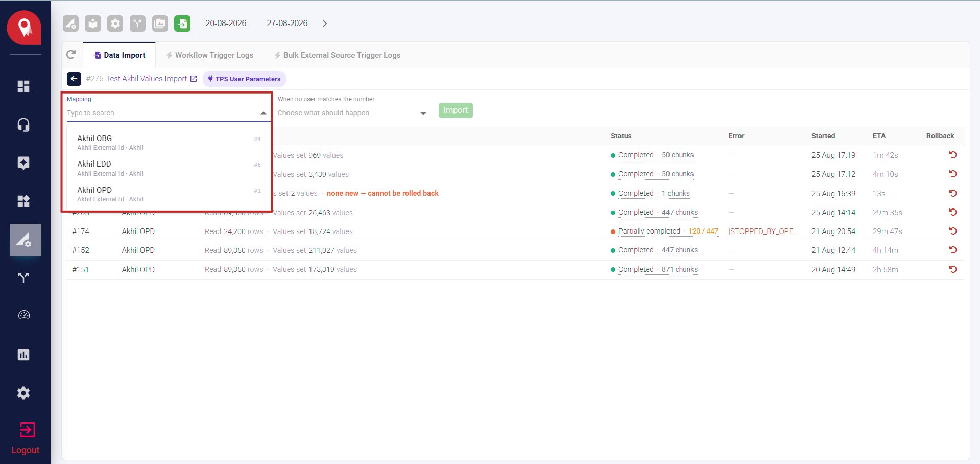Click the image gallery toolbar icon
The width and height of the screenshot is (980, 464).
pos(160,24)
